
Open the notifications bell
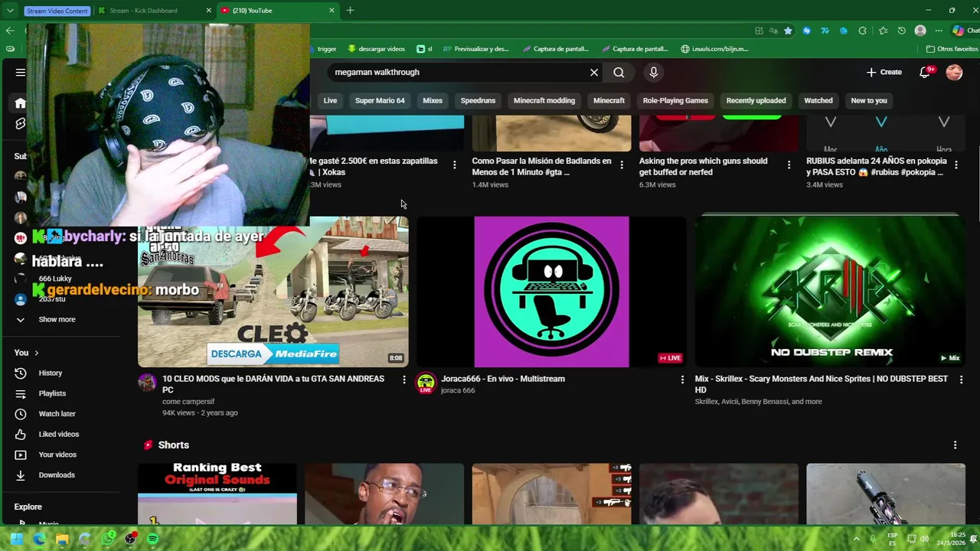[x=925, y=72]
